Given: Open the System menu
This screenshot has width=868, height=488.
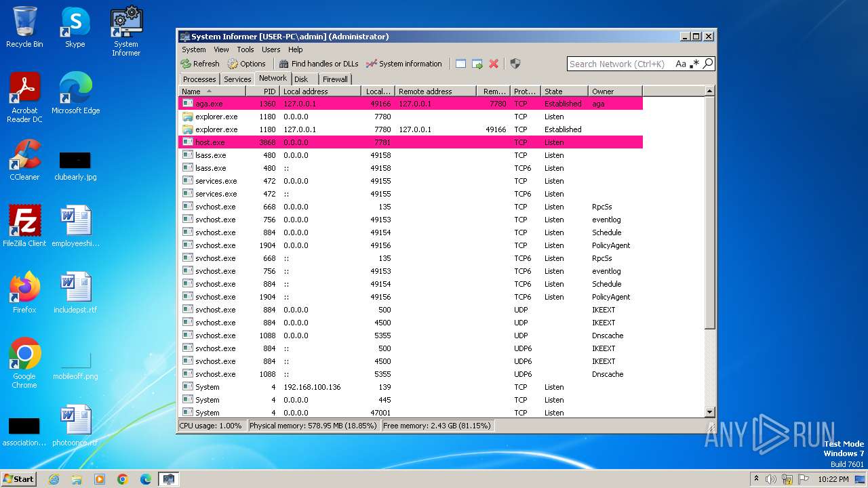Looking at the screenshot, I should coord(193,49).
